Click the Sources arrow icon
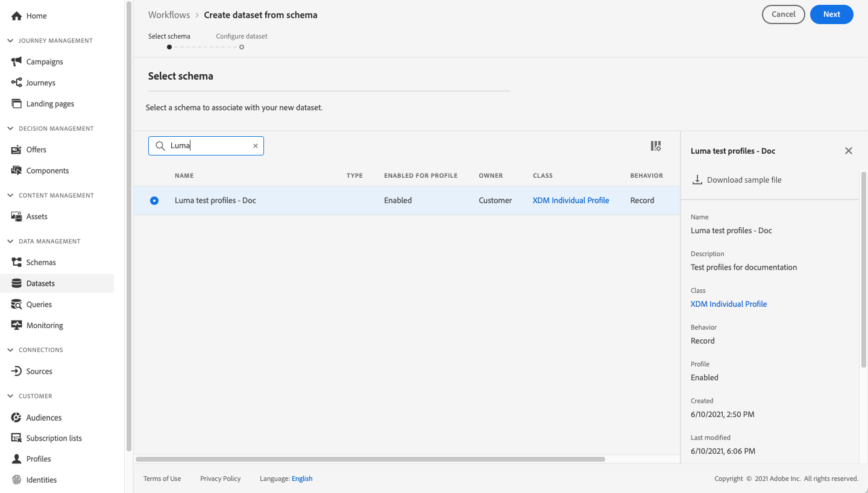This screenshot has width=868, height=493. click(16, 371)
